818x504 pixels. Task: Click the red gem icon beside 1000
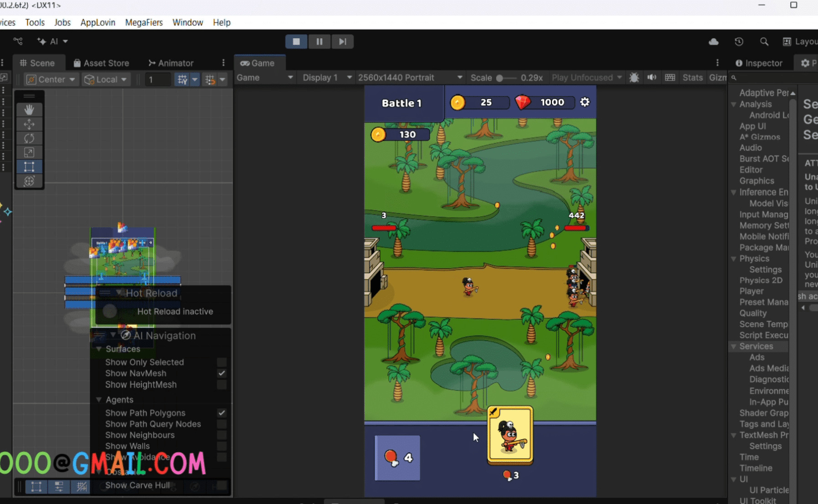pos(523,102)
